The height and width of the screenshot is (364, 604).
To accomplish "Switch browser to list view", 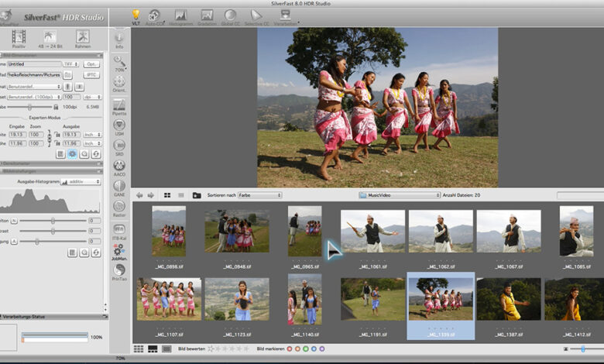I will click(181, 195).
